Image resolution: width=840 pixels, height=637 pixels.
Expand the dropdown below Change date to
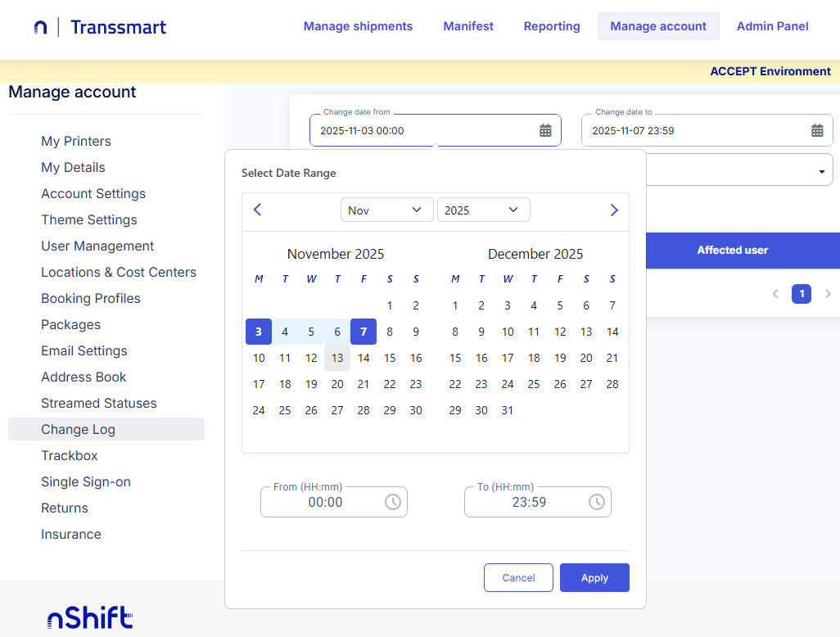(x=821, y=171)
